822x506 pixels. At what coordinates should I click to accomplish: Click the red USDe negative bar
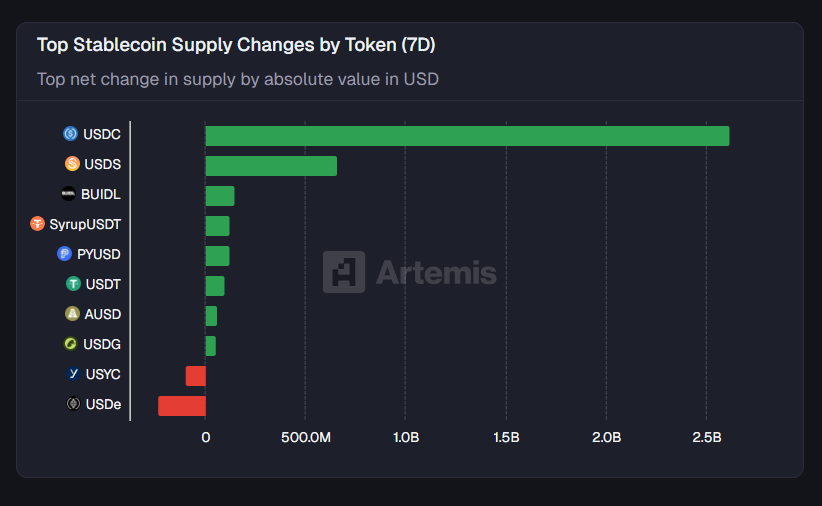pyautogui.click(x=182, y=406)
